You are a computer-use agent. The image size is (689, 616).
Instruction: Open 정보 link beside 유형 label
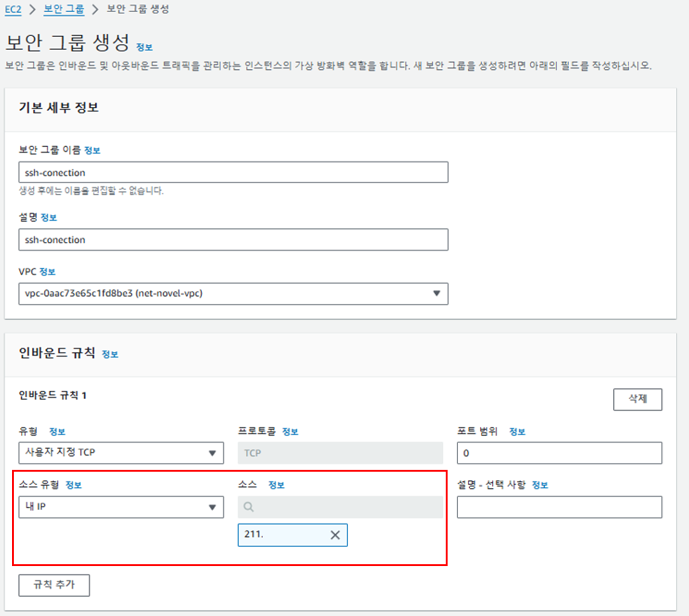pyautogui.click(x=57, y=431)
